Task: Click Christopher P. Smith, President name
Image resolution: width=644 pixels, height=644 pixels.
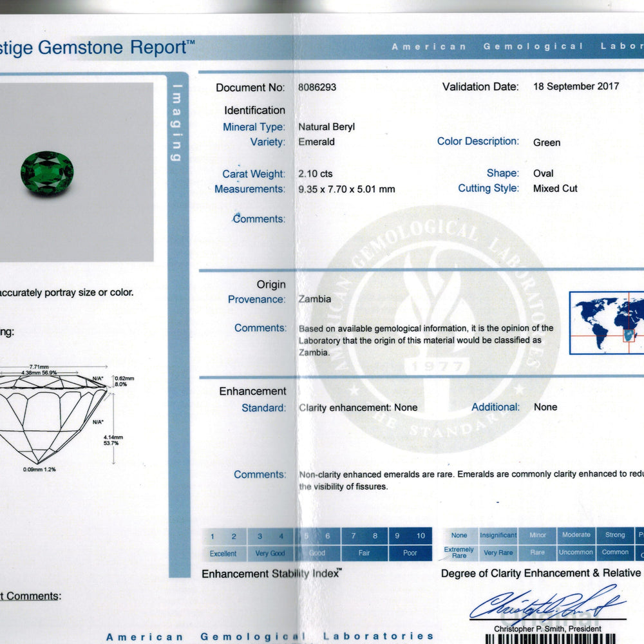Action: 547,629
